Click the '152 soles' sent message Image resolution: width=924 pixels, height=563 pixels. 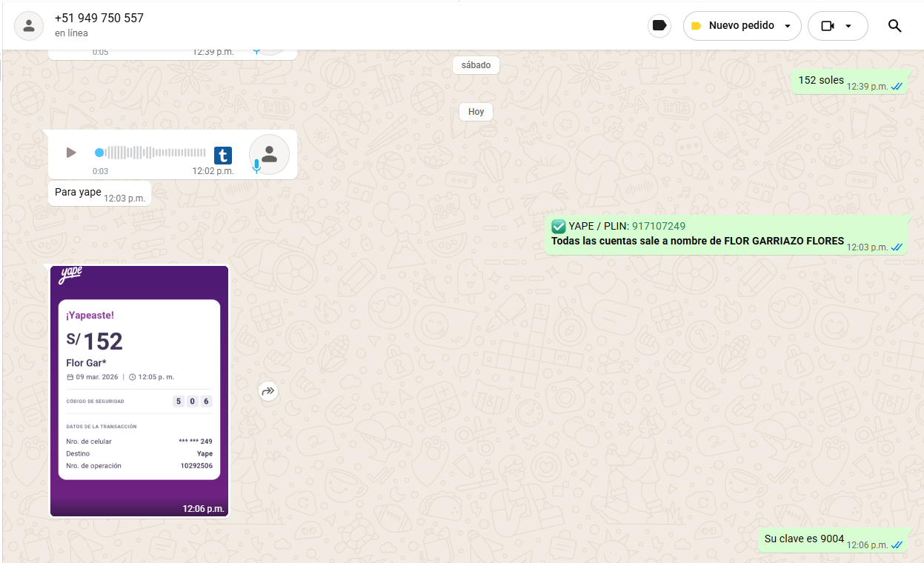(x=820, y=80)
